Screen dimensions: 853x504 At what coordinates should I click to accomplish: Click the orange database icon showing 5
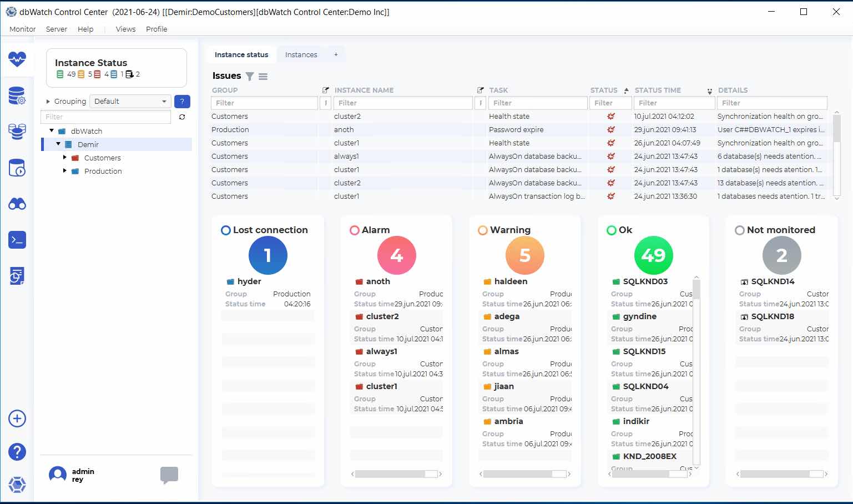[x=81, y=74]
